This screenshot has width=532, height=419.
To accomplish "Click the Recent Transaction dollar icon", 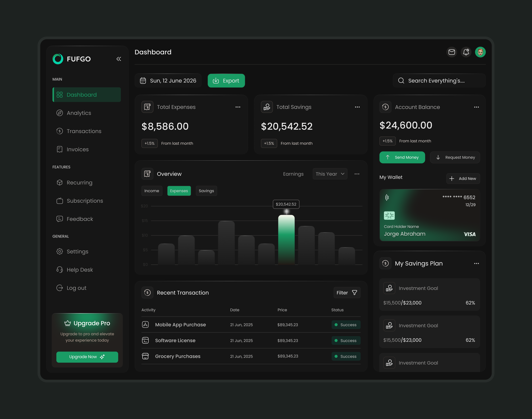I will pyautogui.click(x=147, y=293).
